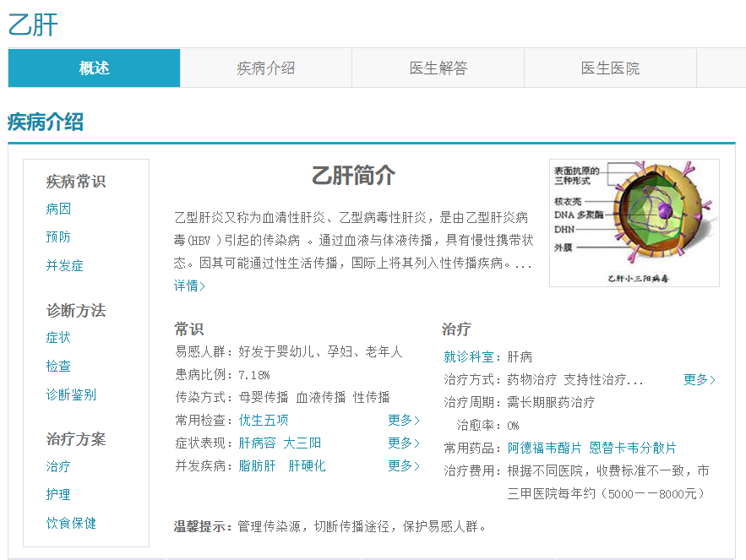The image size is (746, 560).
Task: Open the 检查 link
Action: point(58,366)
